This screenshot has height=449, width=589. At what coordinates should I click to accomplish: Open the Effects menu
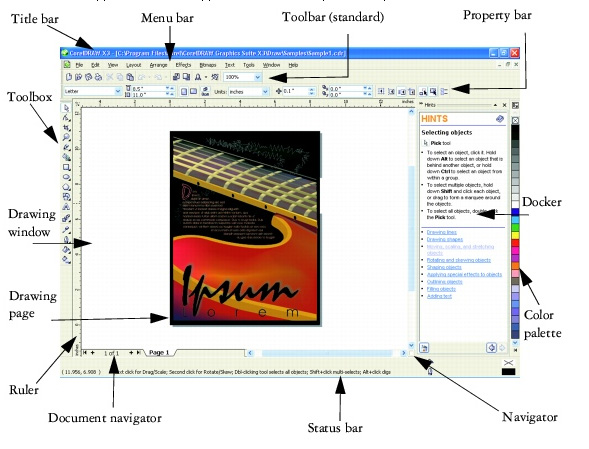(x=183, y=65)
